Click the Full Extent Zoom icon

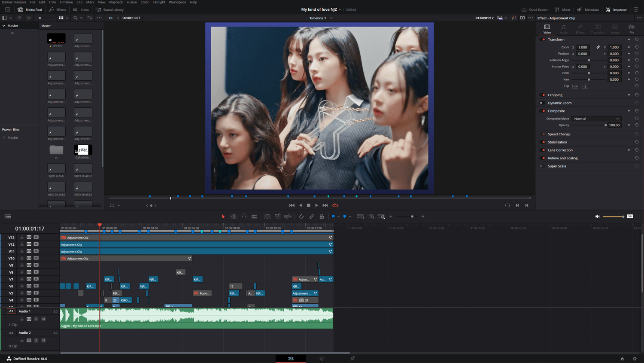tap(361, 217)
